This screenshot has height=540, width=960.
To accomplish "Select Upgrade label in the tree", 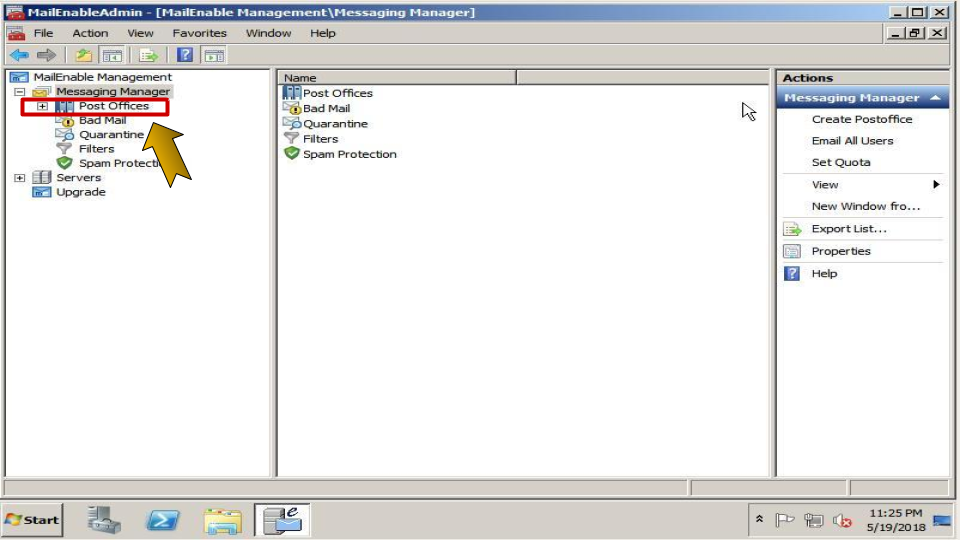I will [81, 192].
